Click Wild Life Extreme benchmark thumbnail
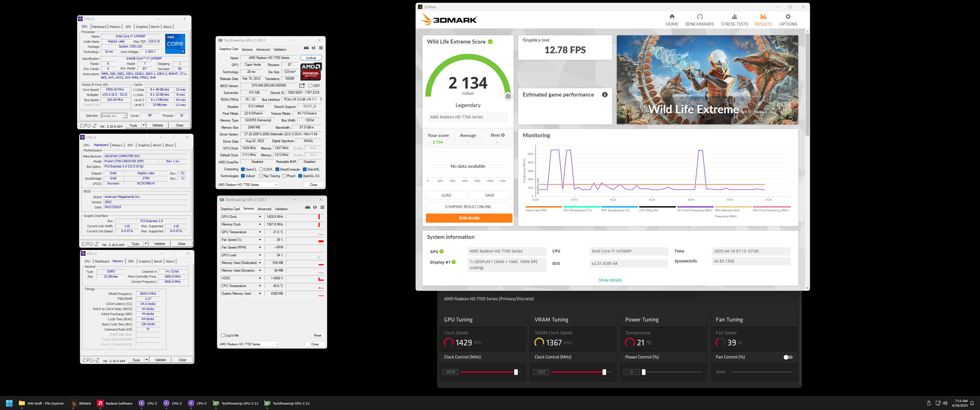Screen dimensions: 980x410 pyautogui.click(x=707, y=80)
